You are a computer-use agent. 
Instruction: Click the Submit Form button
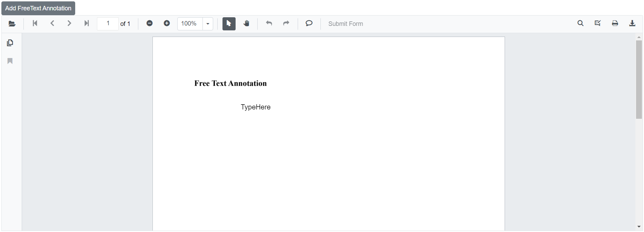pyautogui.click(x=345, y=24)
